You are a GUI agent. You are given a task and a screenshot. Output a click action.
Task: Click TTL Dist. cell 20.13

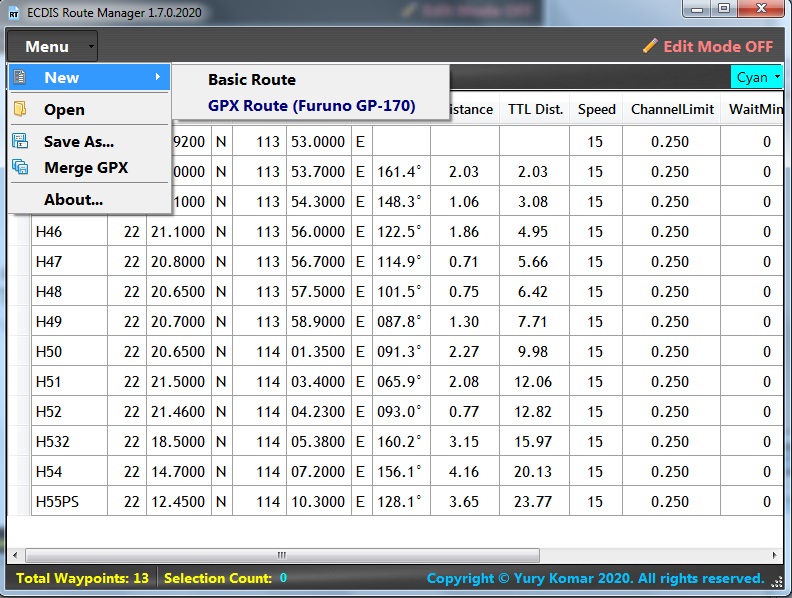[534, 471]
